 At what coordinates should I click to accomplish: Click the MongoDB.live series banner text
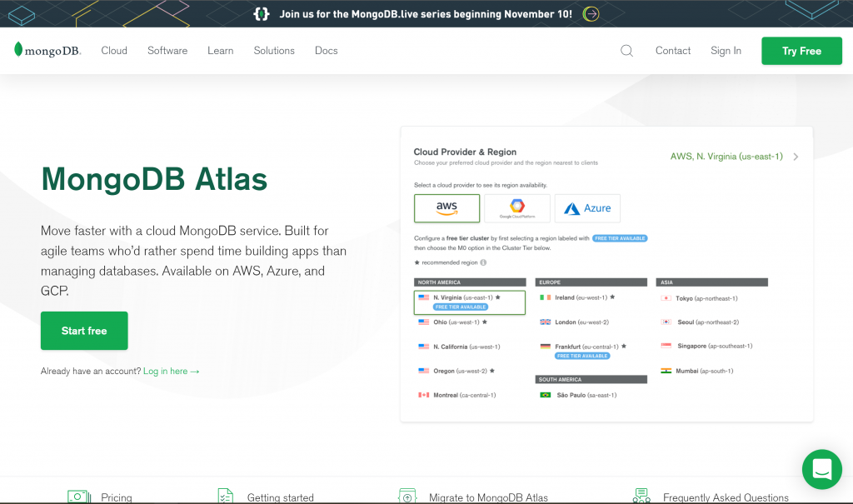pyautogui.click(x=426, y=14)
